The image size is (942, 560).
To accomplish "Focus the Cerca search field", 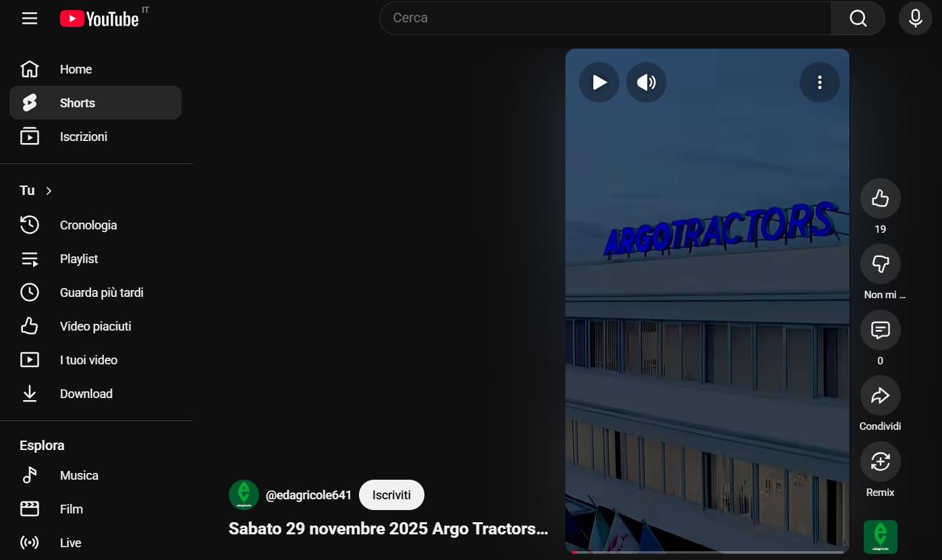I will (605, 18).
